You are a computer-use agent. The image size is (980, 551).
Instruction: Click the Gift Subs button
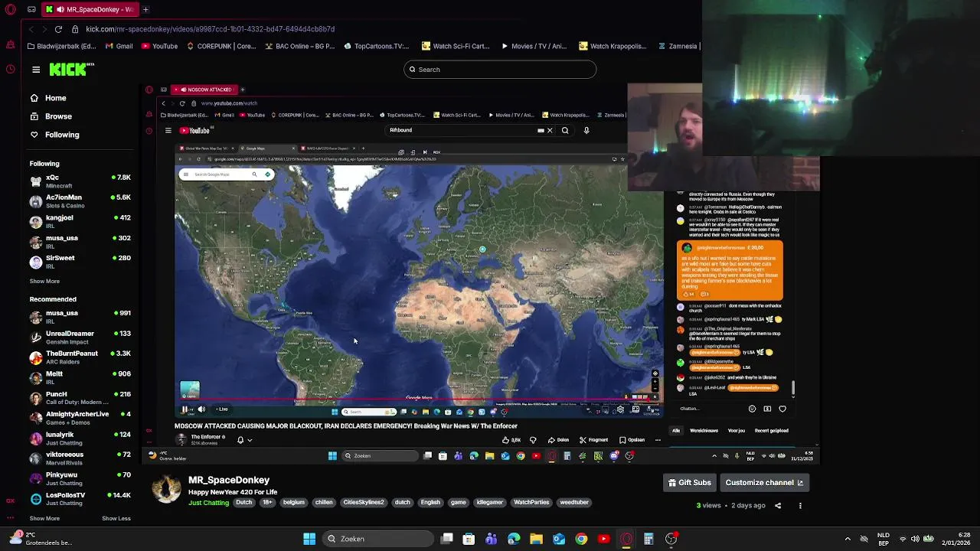pos(690,483)
